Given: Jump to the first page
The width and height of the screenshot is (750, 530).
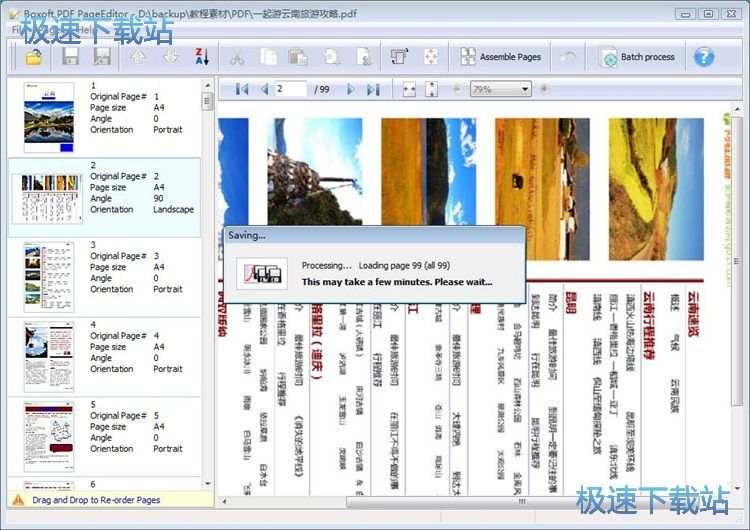Looking at the screenshot, I should coord(242,89).
